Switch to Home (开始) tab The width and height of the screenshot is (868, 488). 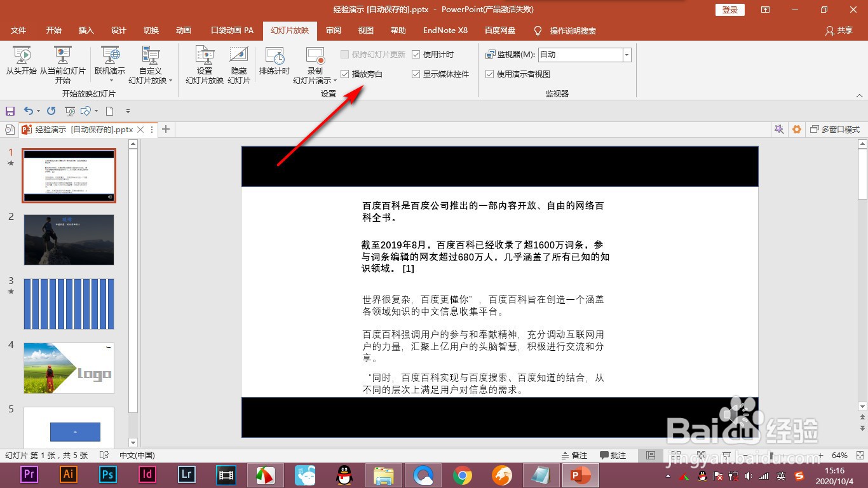coord(54,30)
